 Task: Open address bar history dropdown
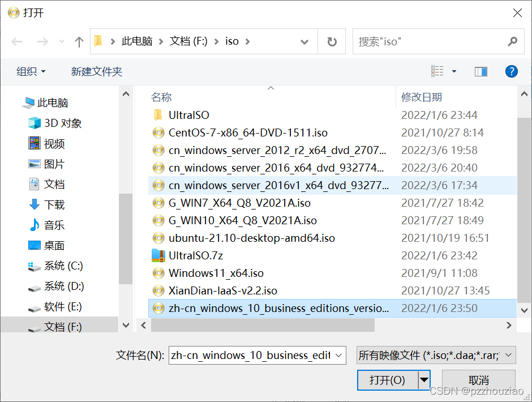pos(304,42)
